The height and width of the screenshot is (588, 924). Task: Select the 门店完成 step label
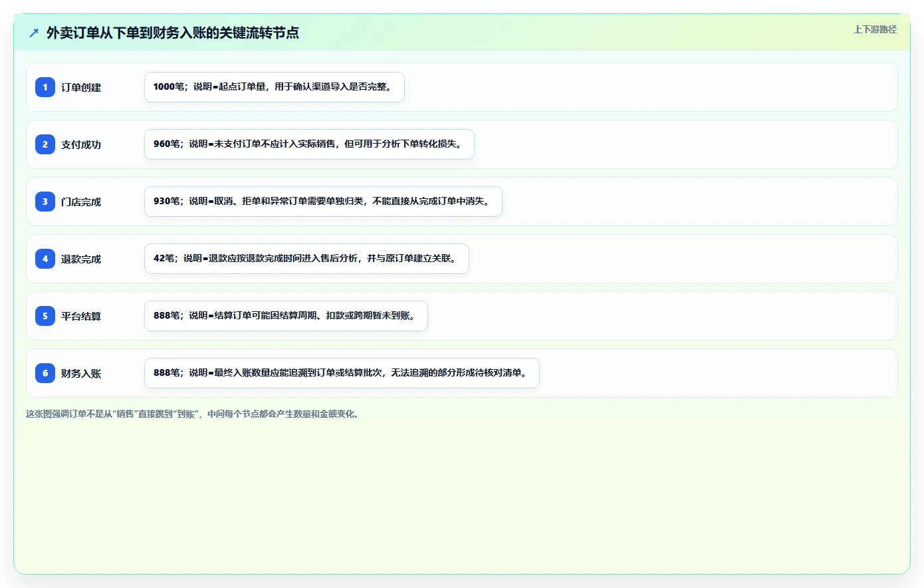[81, 202]
